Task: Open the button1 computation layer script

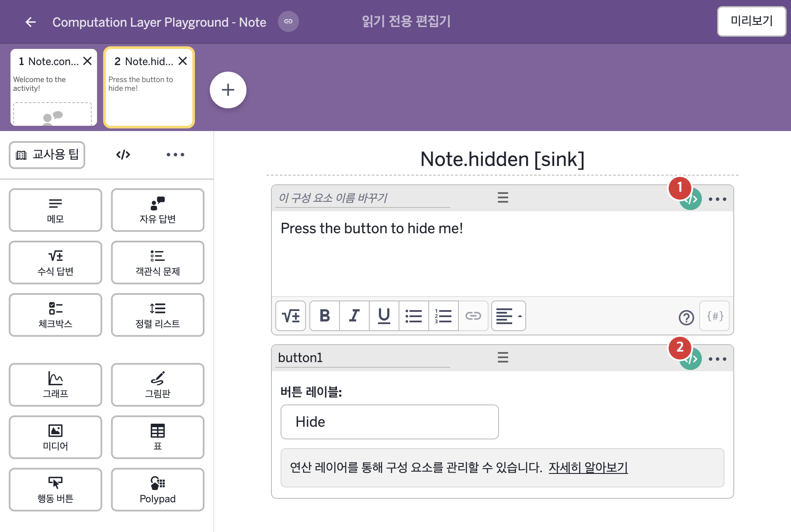Action: coord(691,359)
